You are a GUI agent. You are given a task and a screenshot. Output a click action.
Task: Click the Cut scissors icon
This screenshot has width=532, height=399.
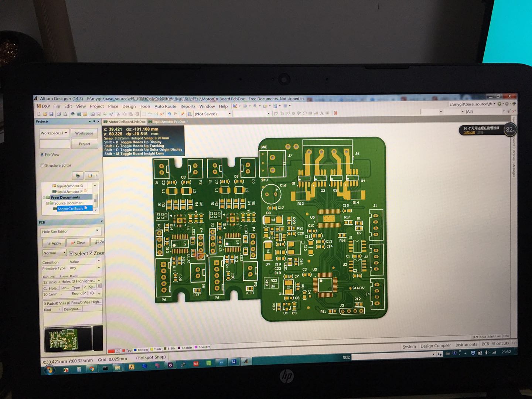[x=118, y=114]
